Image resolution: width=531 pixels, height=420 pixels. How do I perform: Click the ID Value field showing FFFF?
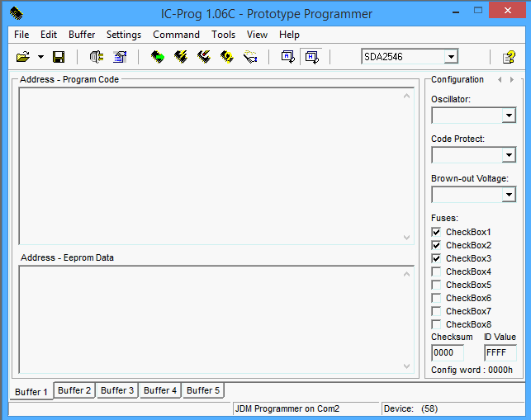click(x=500, y=352)
